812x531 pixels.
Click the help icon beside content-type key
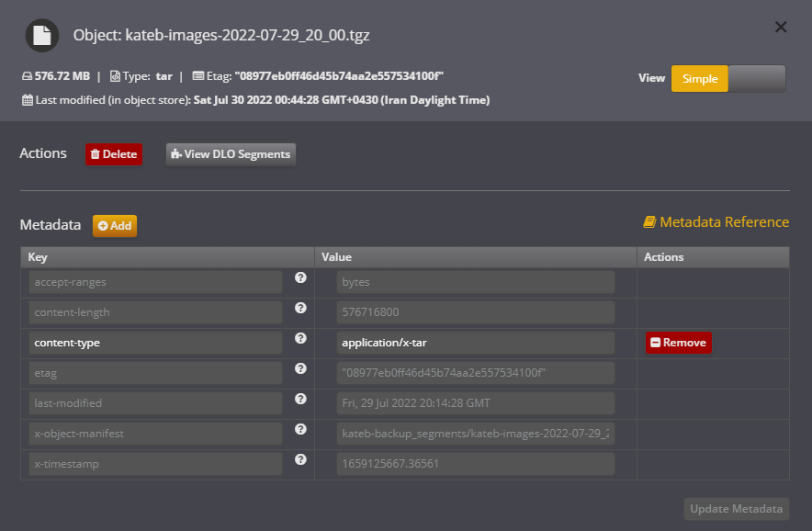click(x=300, y=338)
